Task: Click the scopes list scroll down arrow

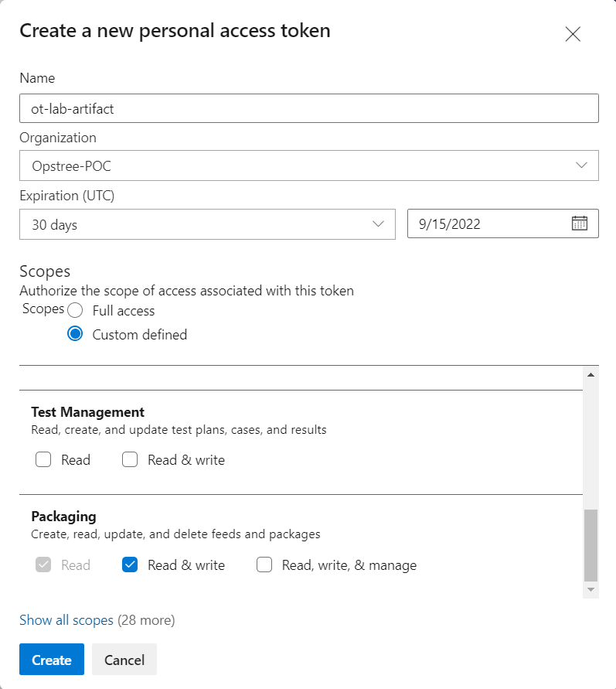Action: click(590, 590)
